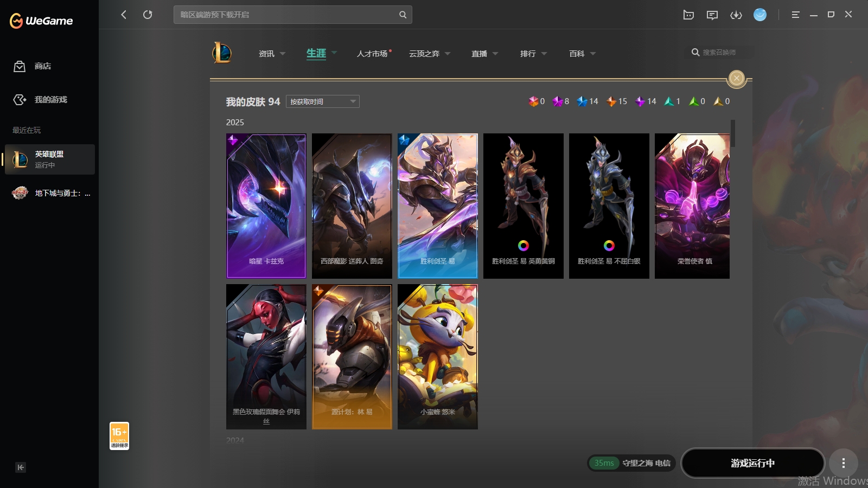
Task: Click the League of Legends logo icon
Action: pos(222,53)
